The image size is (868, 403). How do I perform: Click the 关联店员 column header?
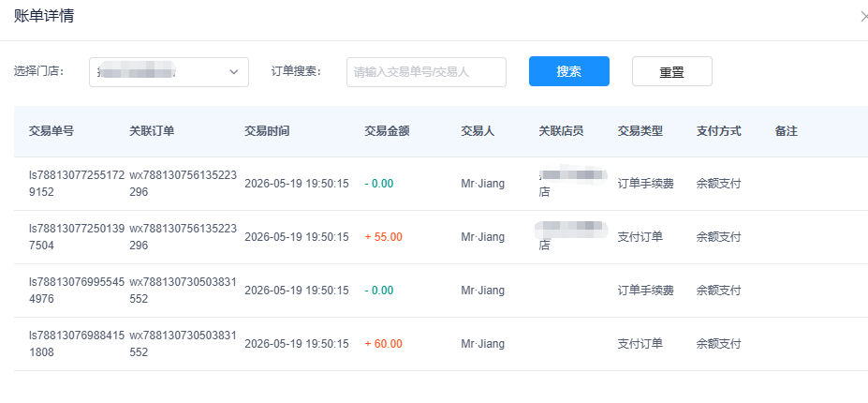click(561, 131)
